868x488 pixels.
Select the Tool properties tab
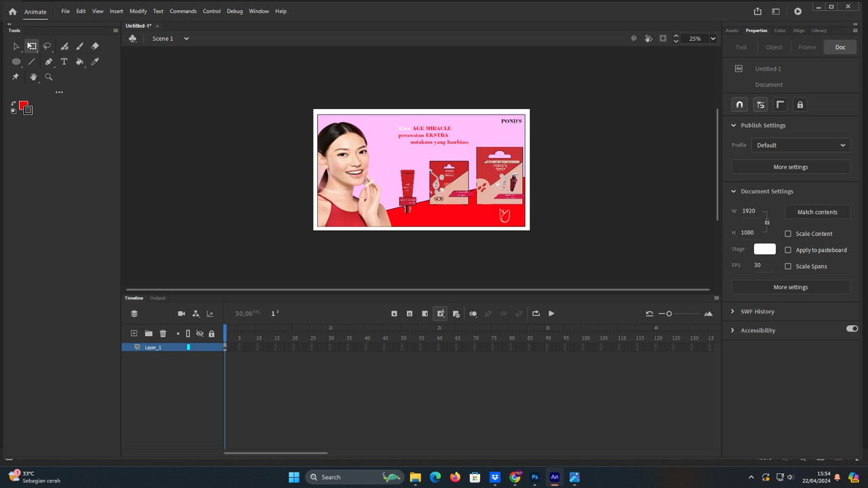(741, 47)
